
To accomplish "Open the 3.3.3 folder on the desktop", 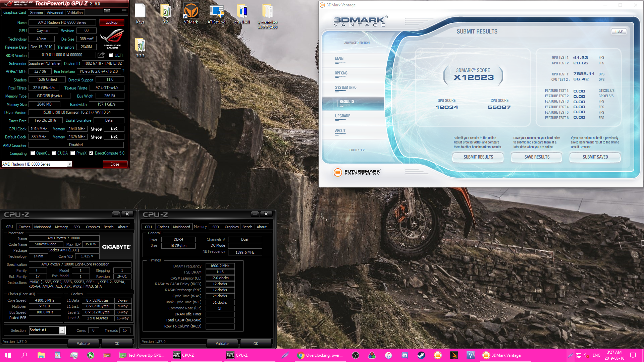I will pyautogui.click(x=140, y=48).
